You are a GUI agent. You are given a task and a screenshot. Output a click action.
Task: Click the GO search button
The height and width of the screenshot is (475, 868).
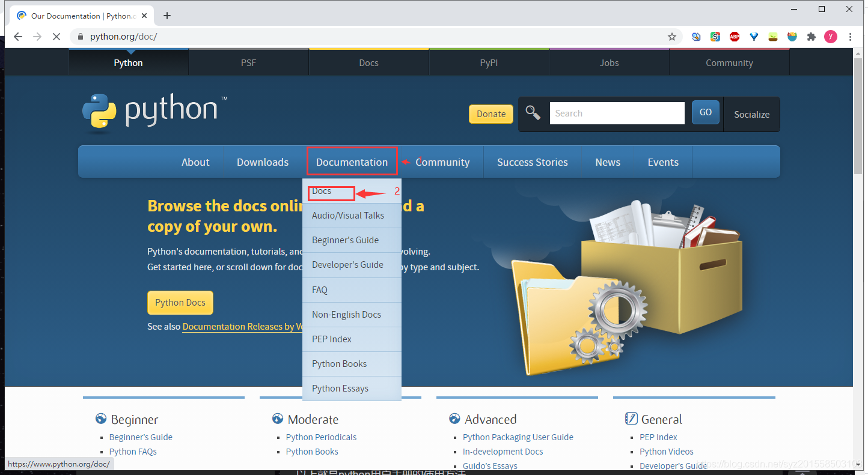(x=706, y=112)
